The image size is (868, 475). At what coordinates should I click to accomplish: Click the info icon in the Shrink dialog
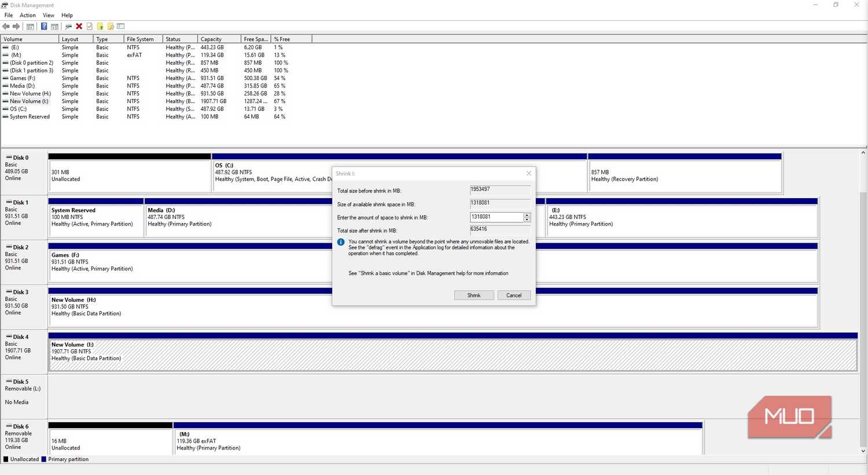341,242
